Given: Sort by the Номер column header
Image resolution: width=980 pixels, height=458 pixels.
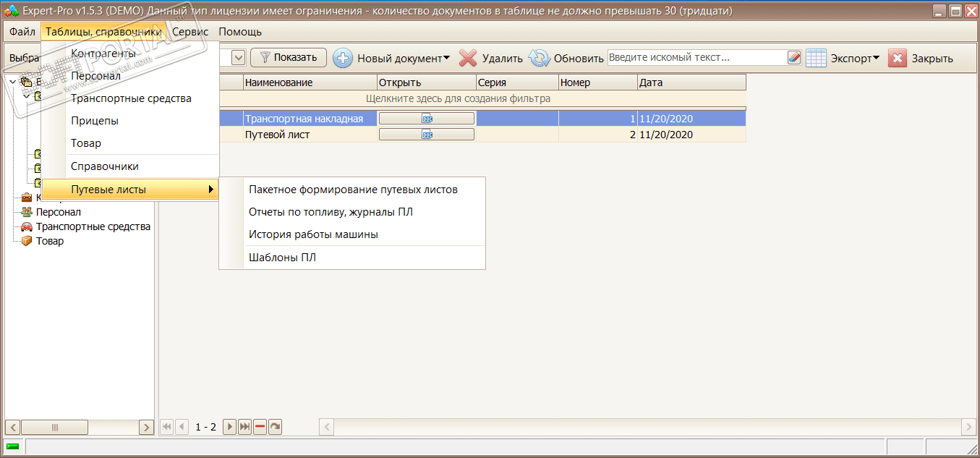Looking at the screenshot, I should [598, 82].
